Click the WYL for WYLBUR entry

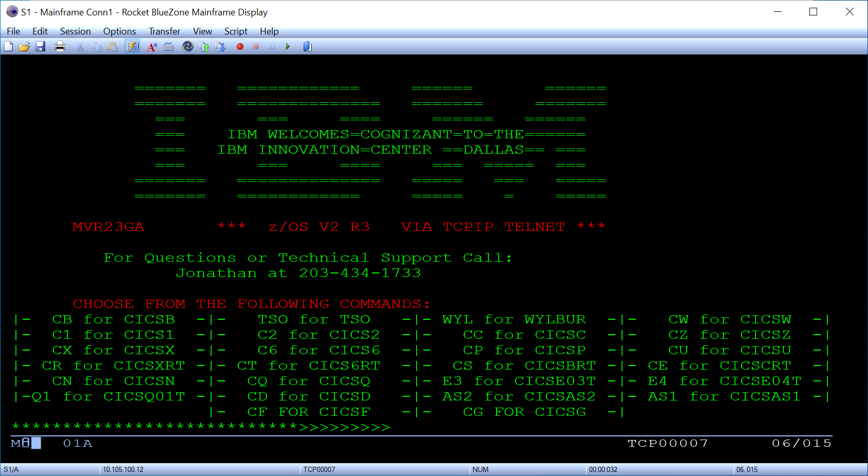click(x=514, y=320)
